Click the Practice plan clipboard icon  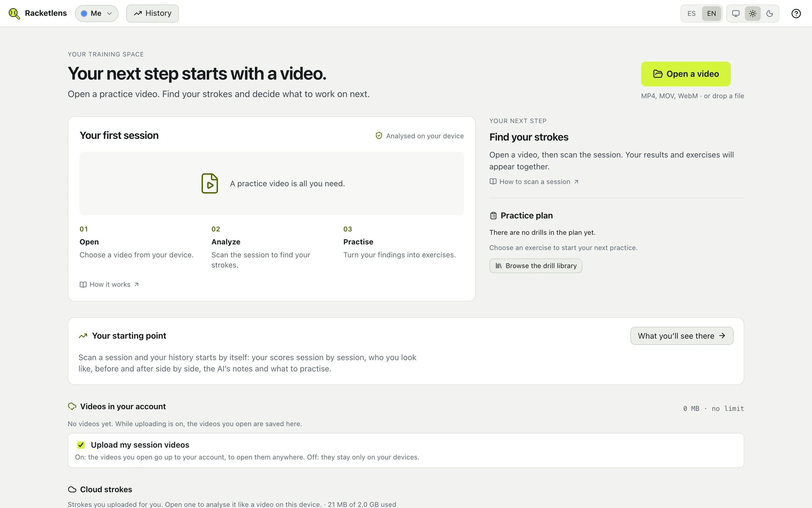493,216
